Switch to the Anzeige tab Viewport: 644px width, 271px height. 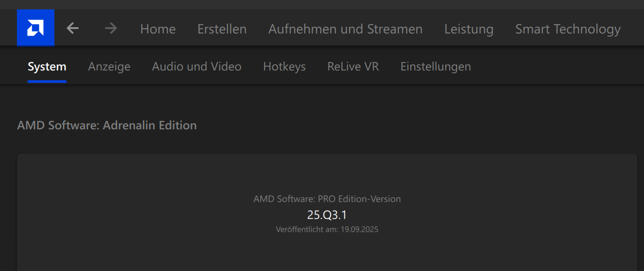109,67
